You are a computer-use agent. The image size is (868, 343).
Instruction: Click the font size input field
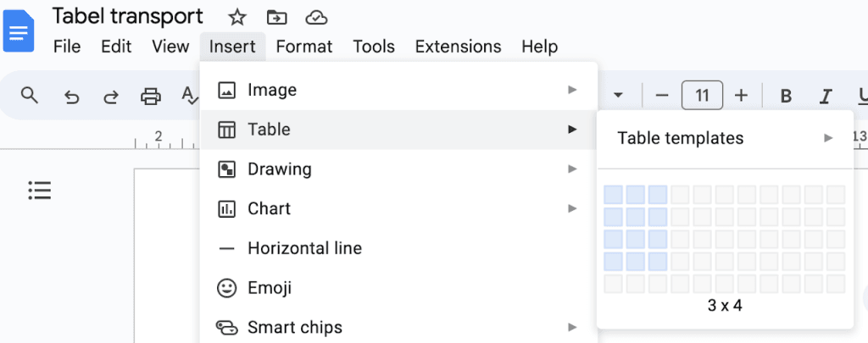pyautogui.click(x=702, y=96)
